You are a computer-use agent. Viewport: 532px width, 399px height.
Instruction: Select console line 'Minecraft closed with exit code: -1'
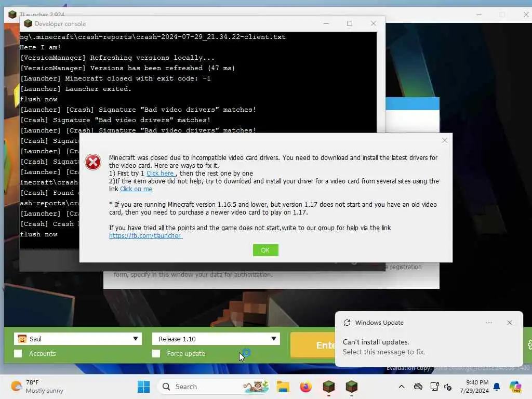pos(115,78)
